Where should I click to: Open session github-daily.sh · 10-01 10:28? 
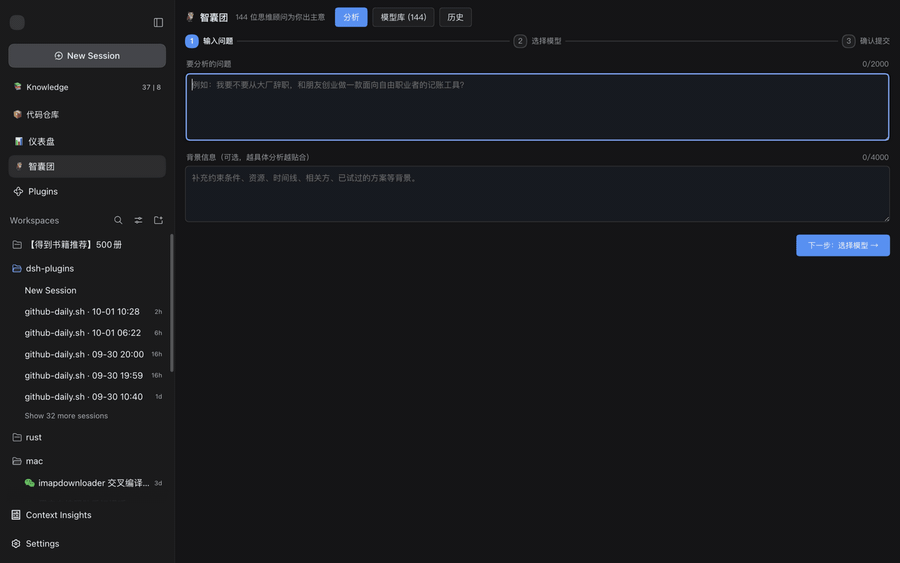(87, 312)
